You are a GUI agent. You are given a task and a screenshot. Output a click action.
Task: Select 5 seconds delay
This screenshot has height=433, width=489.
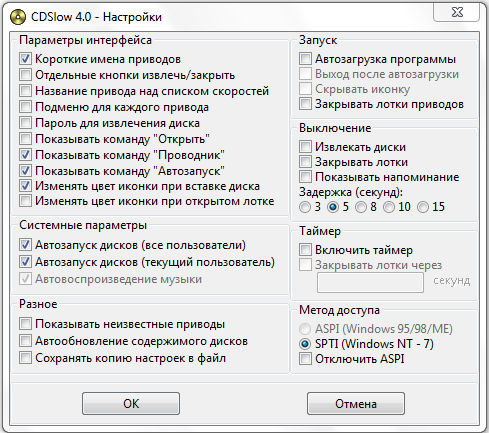click(333, 207)
